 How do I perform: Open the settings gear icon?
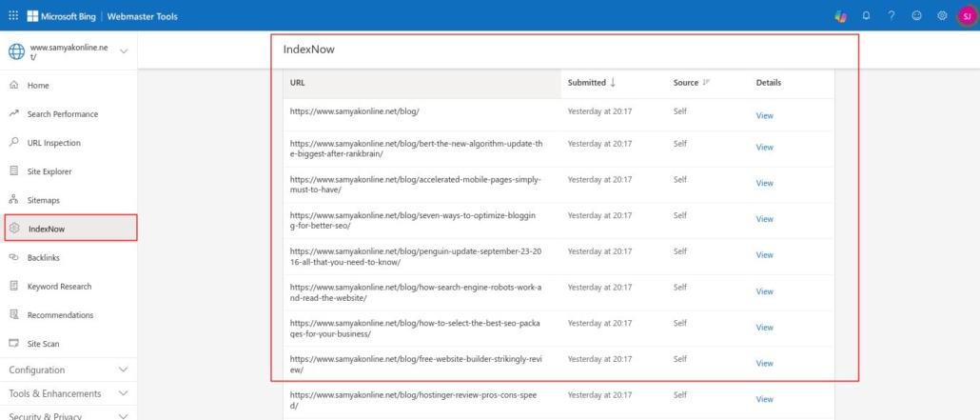click(942, 16)
